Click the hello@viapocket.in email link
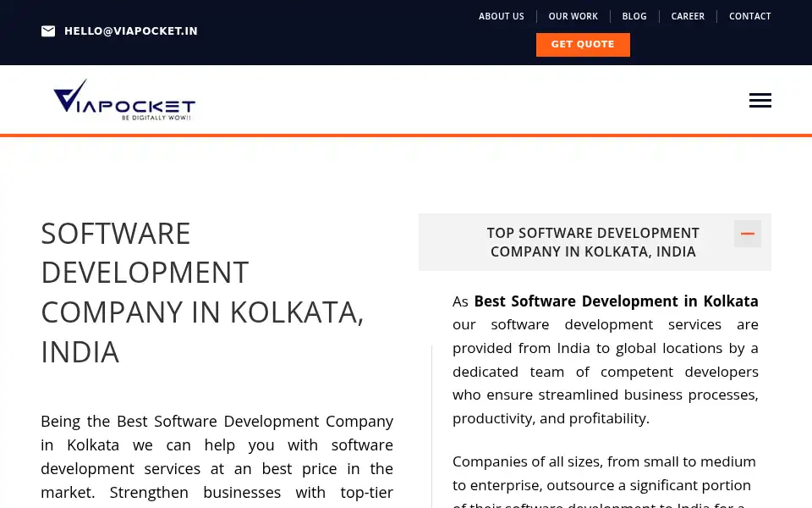Screen dimensions: 812x508 (x=130, y=31)
